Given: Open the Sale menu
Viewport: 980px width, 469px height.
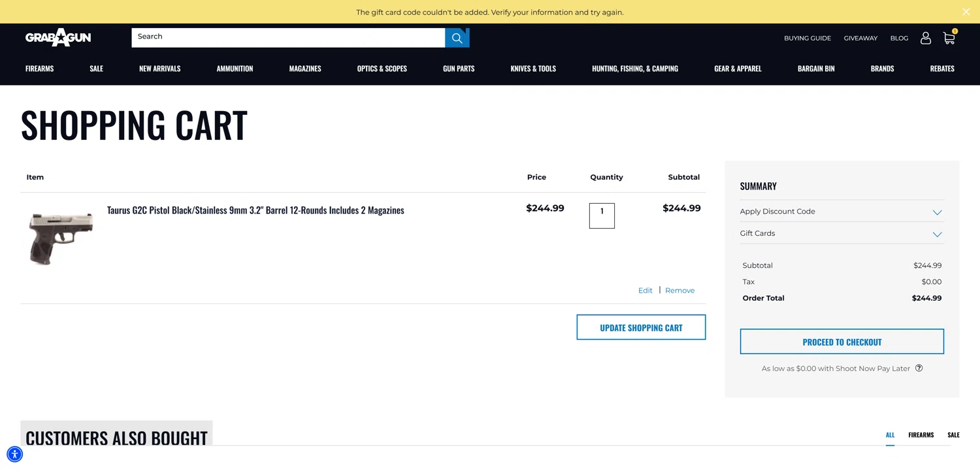Looking at the screenshot, I should click(x=96, y=68).
